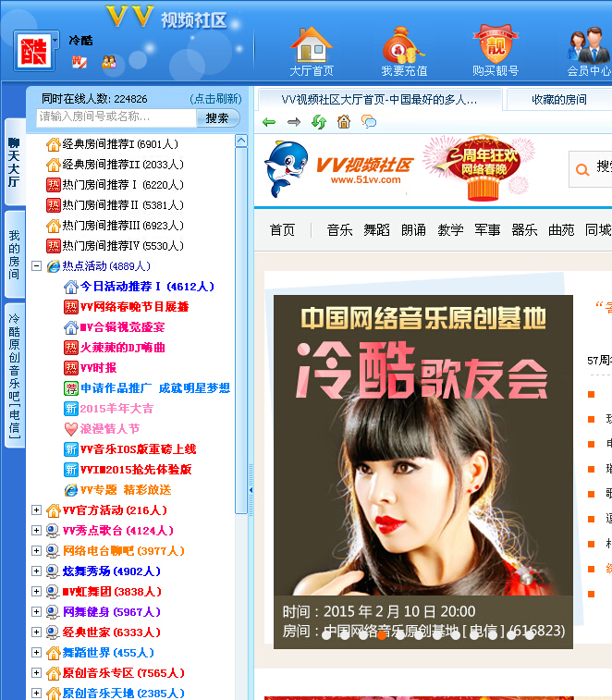Image resolution: width=612 pixels, height=700 pixels.
Task: Click the chat bubbles icon in browser bar
Action: [369, 122]
